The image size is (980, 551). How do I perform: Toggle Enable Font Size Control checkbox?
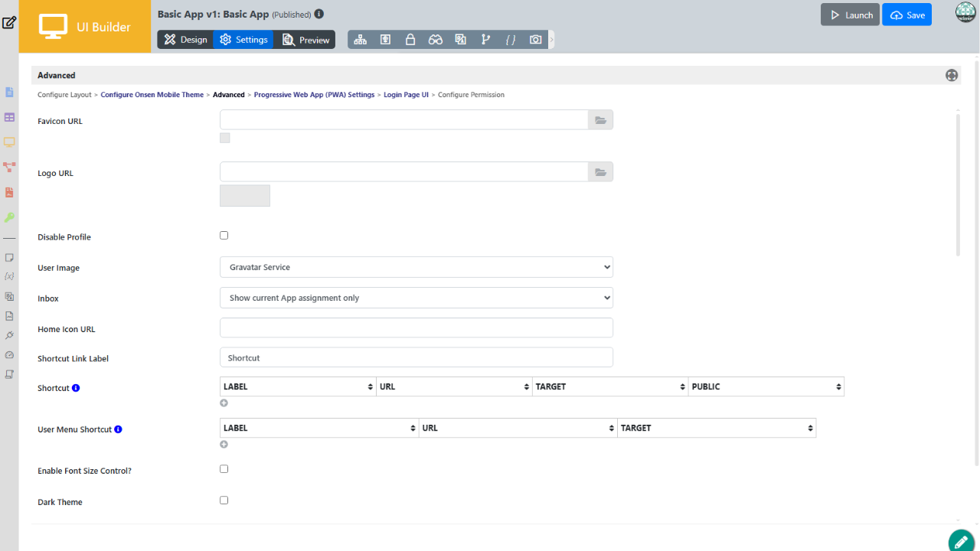coord(224,469)
